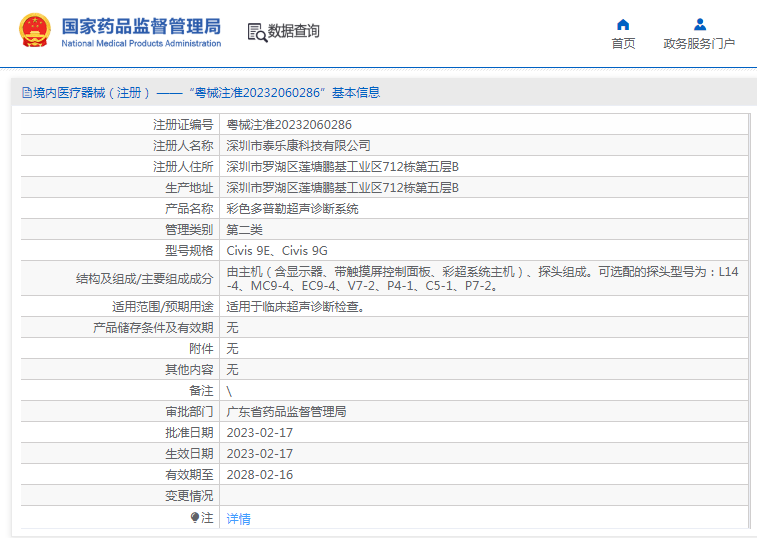Click the 注册人住所 label

coord(183,167)
